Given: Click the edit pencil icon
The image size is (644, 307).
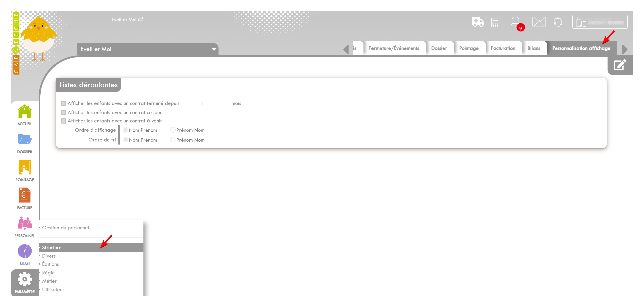Looking at the screenshot, I should tap(620, 65).
